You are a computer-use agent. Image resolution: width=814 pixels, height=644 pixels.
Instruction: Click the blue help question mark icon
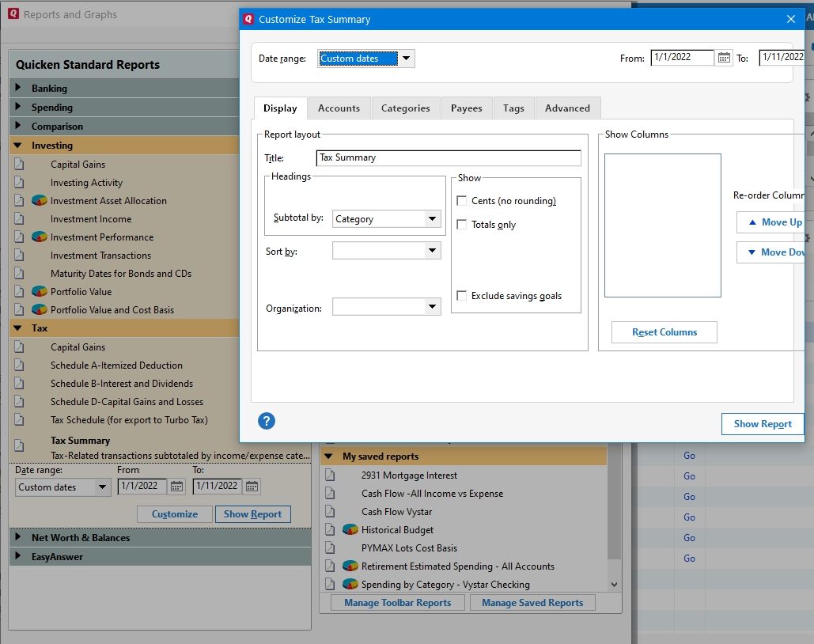click(x=267, y=421)
